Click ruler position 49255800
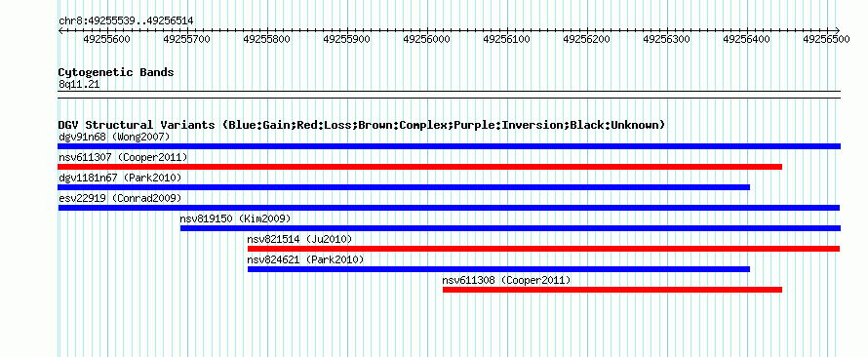The height and width of the screenshot is (357, 868). point(267,39)
